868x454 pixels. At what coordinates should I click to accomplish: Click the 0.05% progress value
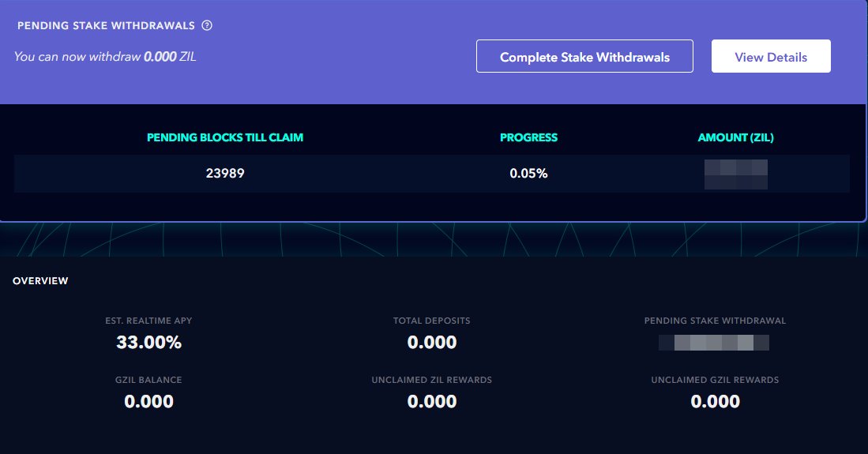(x=528, y=173)
